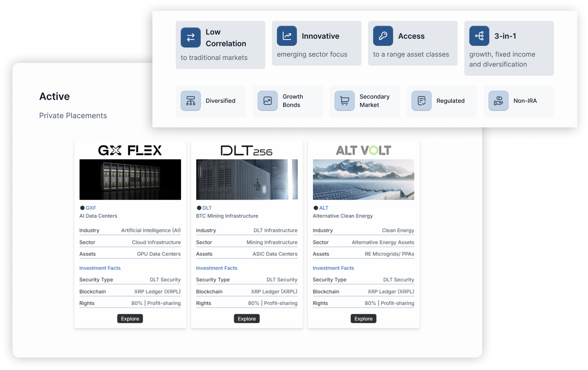This screenshot has width=588, height=370.
Task: Click the Access key icon
Action: tap(383, 36)
